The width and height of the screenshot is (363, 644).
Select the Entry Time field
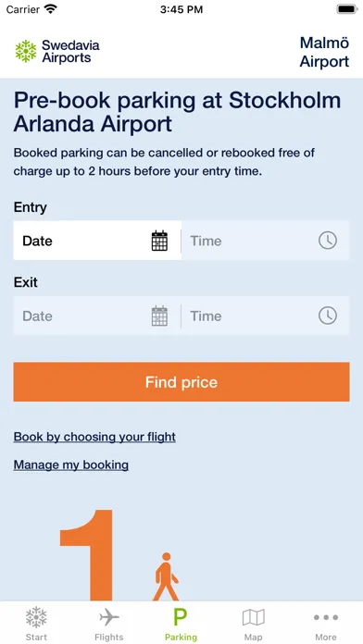tap(266, 241)
